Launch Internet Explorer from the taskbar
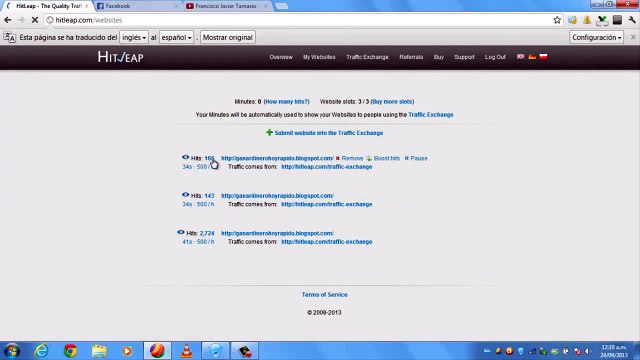The height and width of the screenshot is (360, 640). coord(41,351)
